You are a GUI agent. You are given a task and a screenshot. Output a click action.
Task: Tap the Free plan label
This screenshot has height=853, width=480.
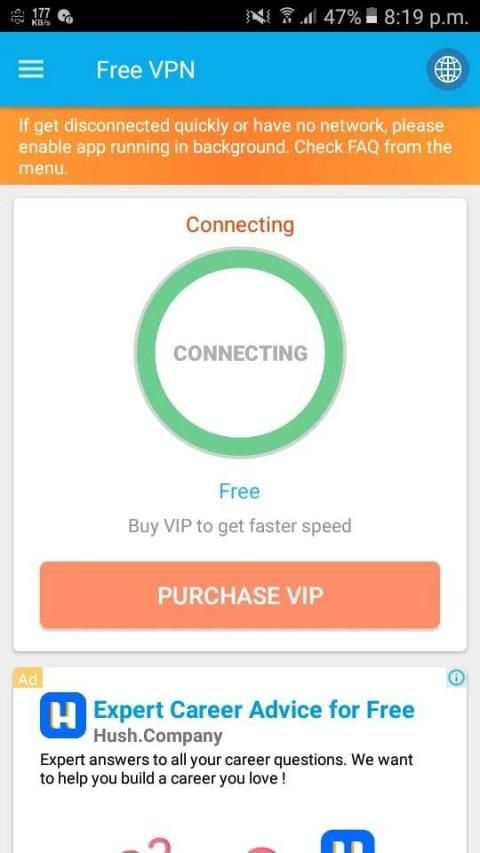point(239,491)
